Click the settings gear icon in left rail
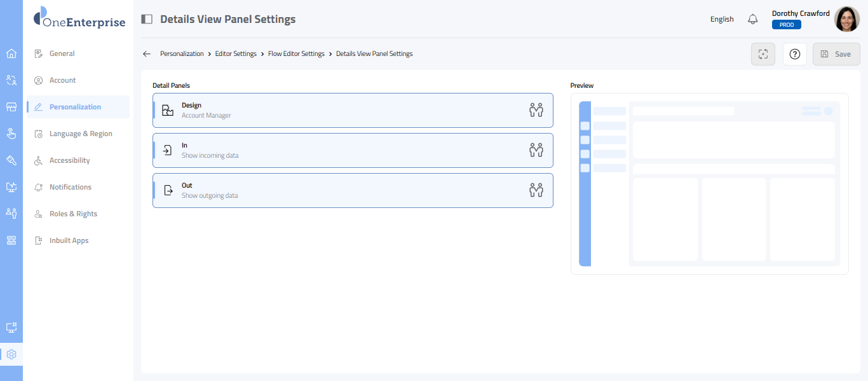 (x=11, y=354)
